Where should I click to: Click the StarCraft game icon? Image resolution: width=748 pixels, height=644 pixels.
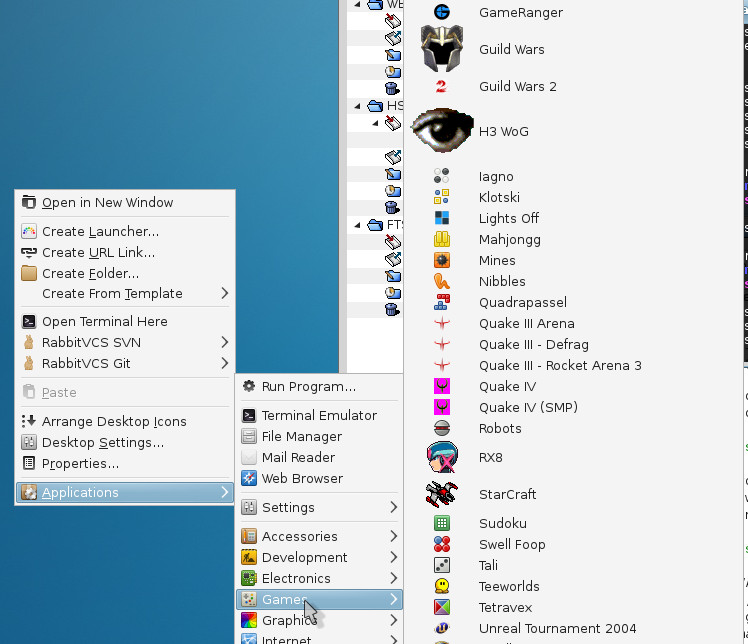click(x=441, y=494)
